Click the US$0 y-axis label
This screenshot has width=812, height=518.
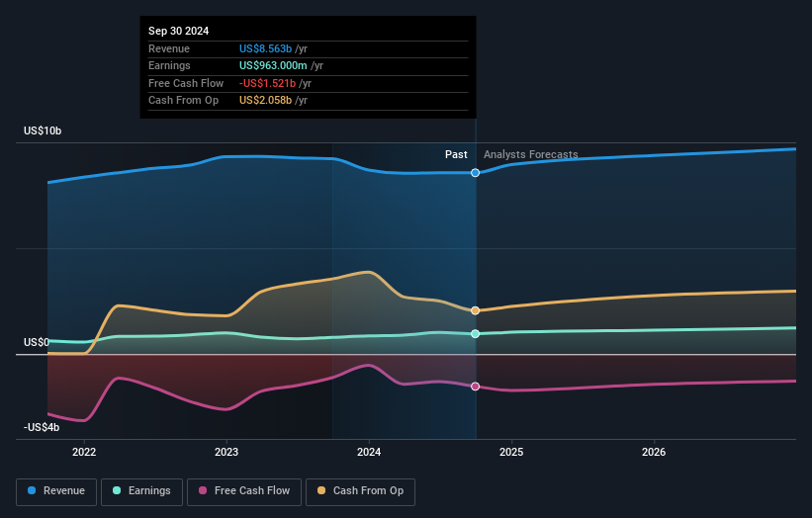point(37,342)
